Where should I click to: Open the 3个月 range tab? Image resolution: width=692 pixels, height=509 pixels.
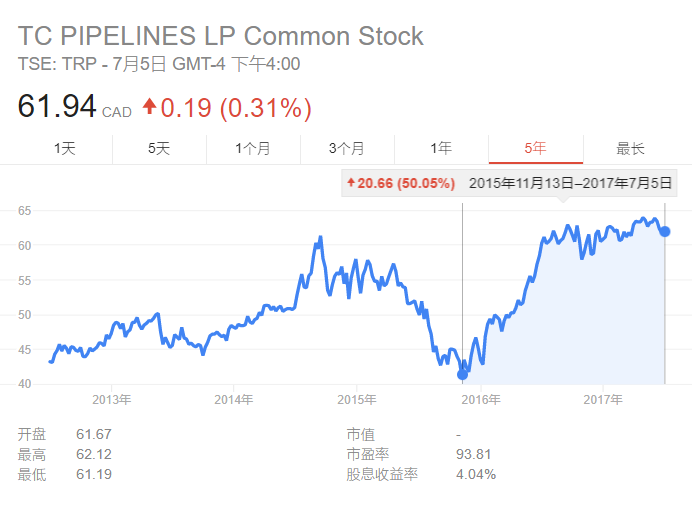[x=347, y=149]
